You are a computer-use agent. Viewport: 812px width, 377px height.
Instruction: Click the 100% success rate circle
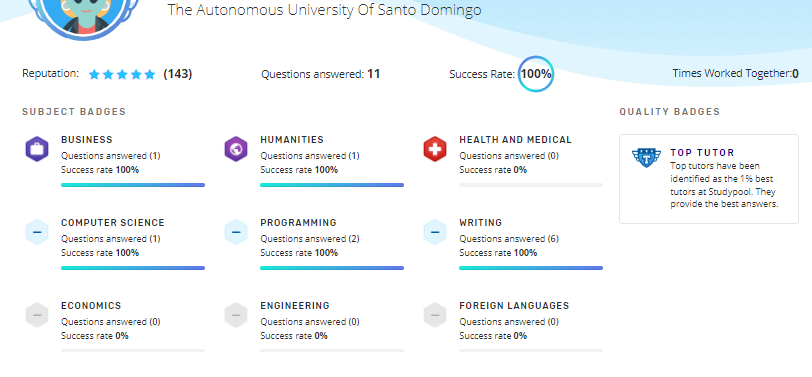tap(536, 74)
